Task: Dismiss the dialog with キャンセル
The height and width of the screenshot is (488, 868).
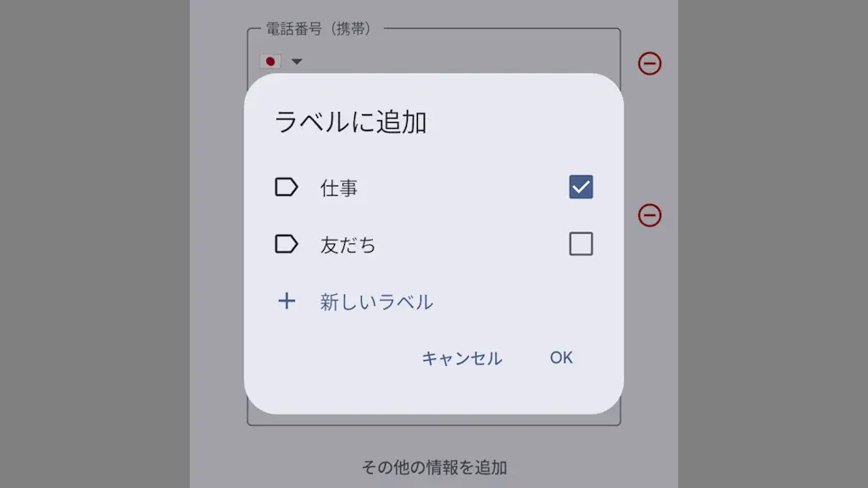Action: pos(461,358)
